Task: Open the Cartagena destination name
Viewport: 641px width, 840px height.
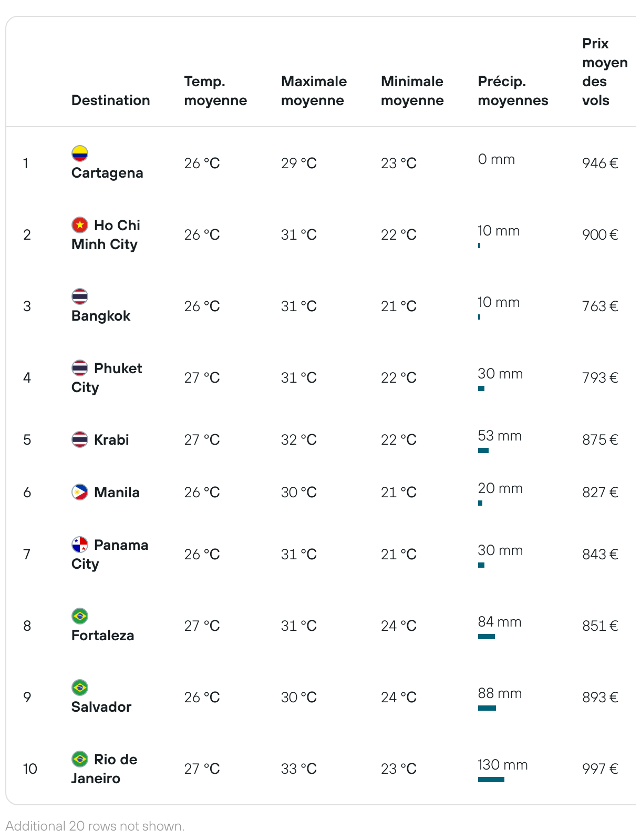Action: click(107, 173)
